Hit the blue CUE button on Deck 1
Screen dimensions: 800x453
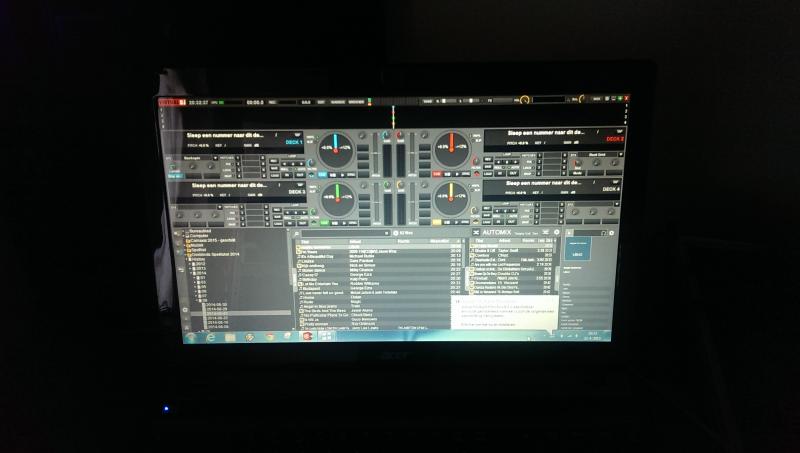coord(322,175)
